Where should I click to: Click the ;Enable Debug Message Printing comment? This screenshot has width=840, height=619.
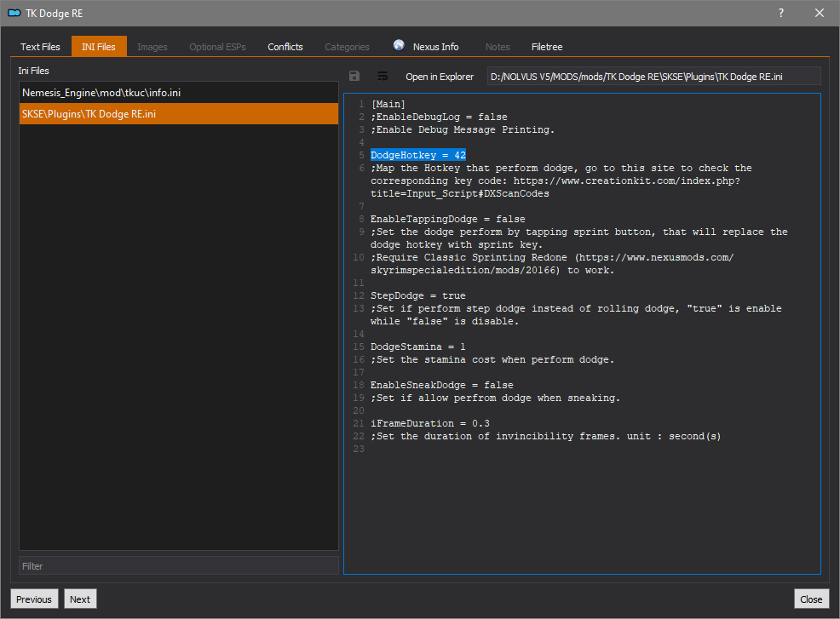point(463,129)
